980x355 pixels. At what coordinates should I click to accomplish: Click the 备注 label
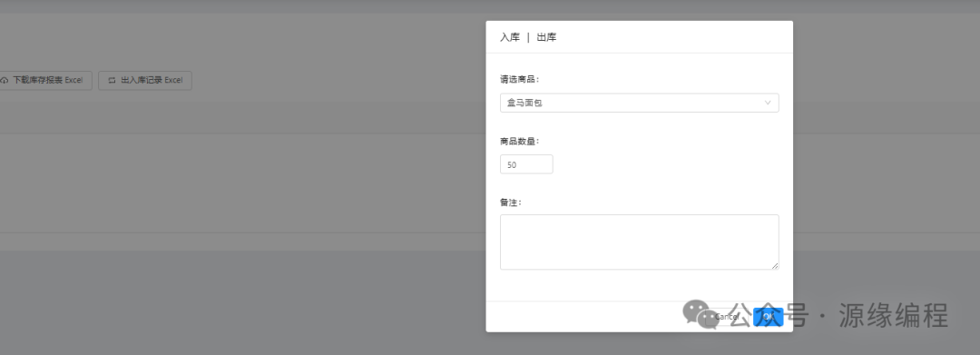[x=511, y=202]
